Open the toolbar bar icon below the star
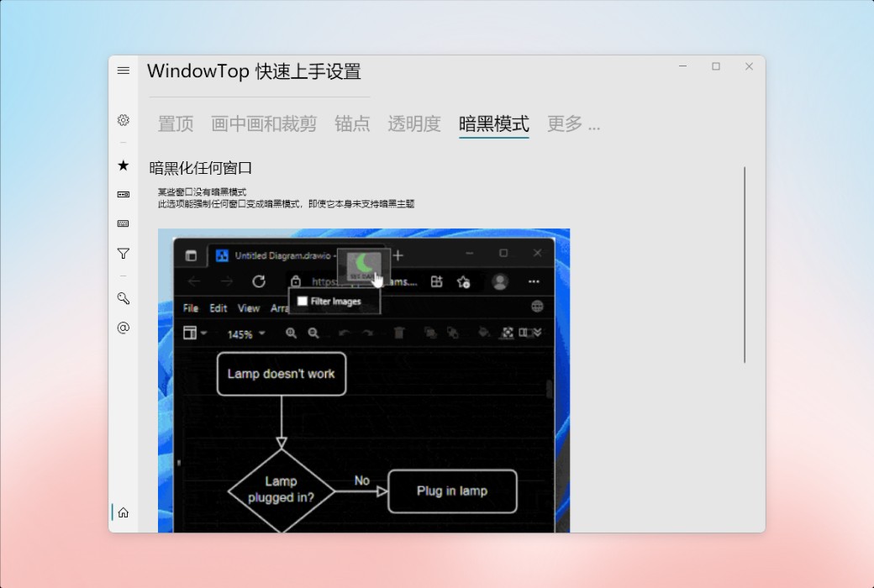The width and height of the screenshot is (874, 588). (x=124, y=195)
